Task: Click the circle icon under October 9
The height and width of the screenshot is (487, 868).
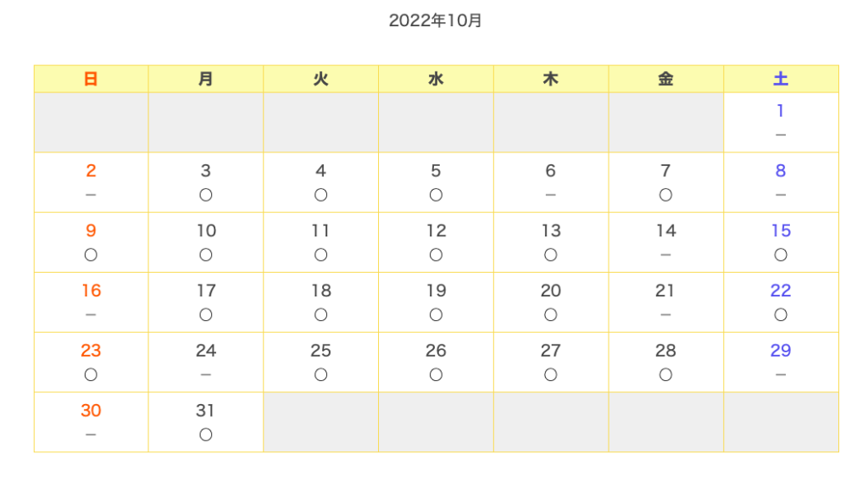Action: [x=91, y=255]
